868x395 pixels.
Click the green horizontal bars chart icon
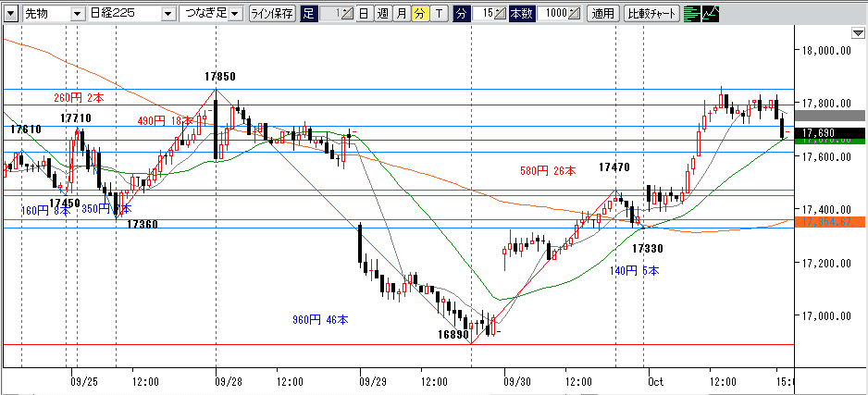click(x=691, y=14)
